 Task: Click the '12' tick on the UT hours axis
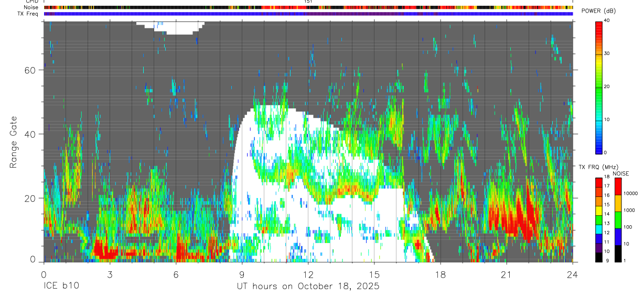(x=308, y=274)
